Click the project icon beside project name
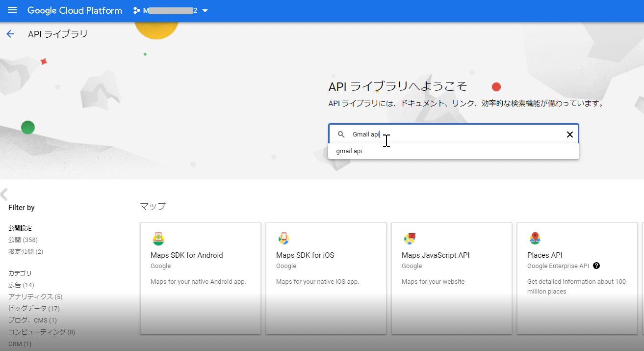This screenshot has width=644, height=351. point(137,11)
